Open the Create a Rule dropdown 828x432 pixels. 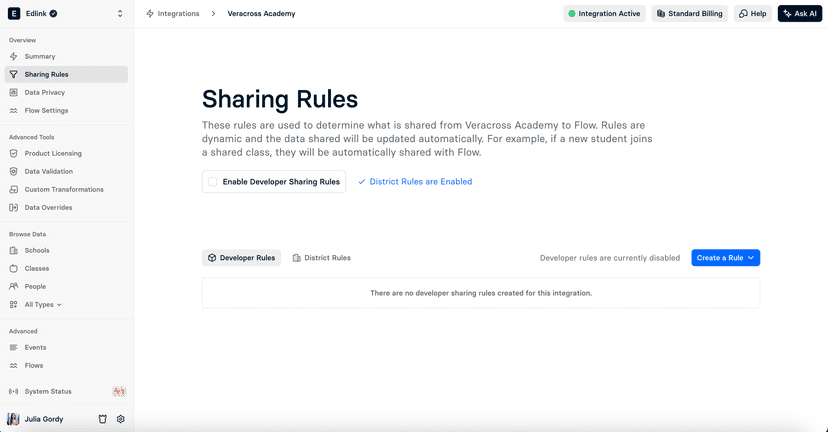tap(725, 258)
